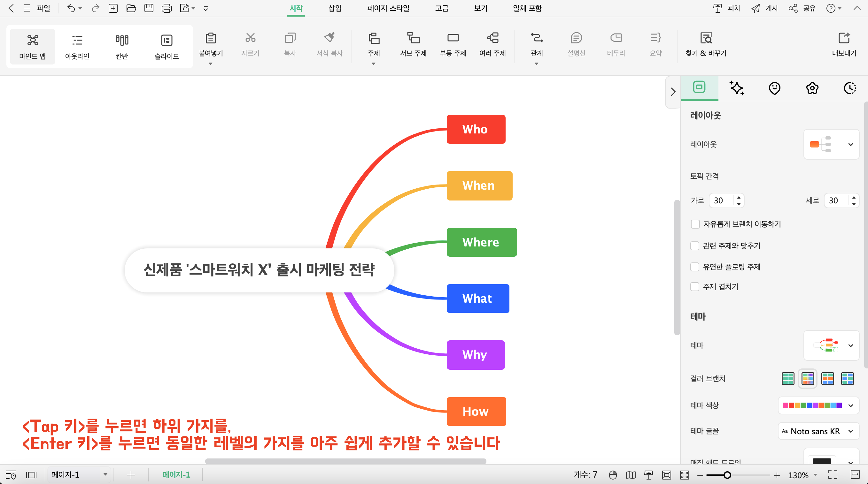Viewport: 868px width, 484px height.
Task: Switch to the 아웃라인 view
Action: click(77, 46)
